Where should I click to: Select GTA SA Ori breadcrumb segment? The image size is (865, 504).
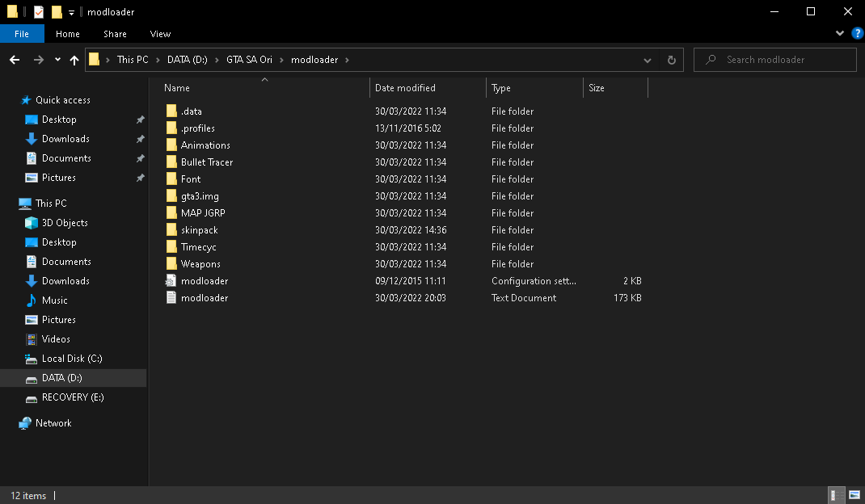tap(249, 60)
